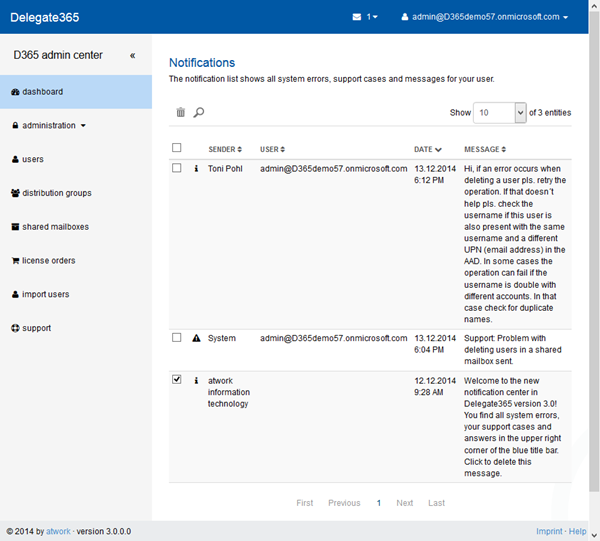Open distribution groups in sidebar
This screenshot has width=600, height=541.
click(76, 193)
